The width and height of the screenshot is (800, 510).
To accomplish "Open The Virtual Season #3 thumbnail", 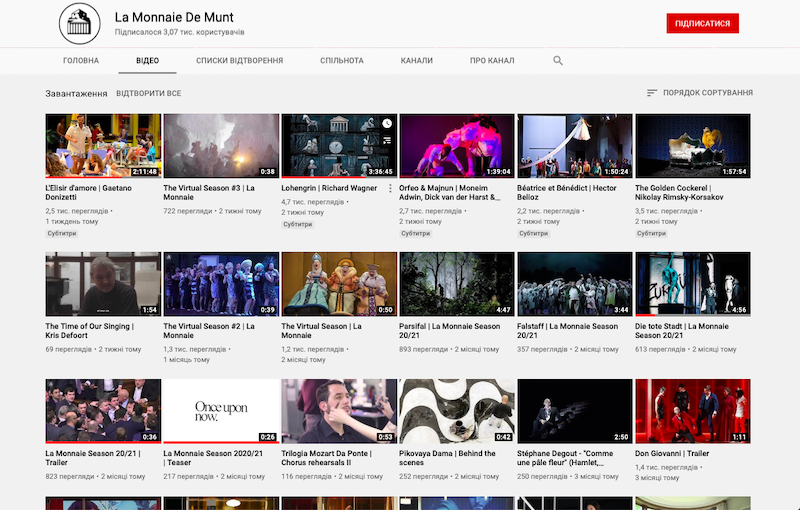I will tap(221, 146).
